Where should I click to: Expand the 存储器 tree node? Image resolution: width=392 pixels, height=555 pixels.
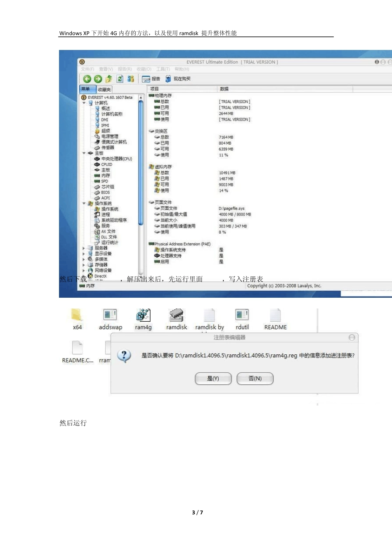(x=84, y=265)
